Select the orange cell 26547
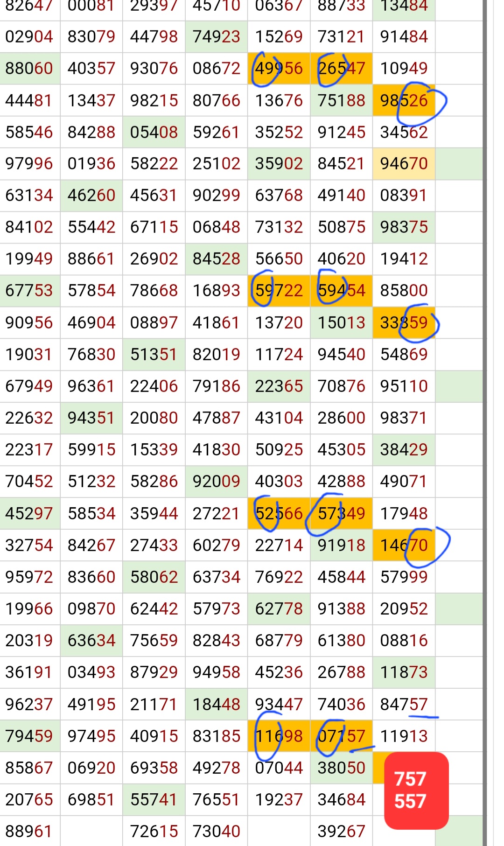504x846 pixels. point(341,68)
